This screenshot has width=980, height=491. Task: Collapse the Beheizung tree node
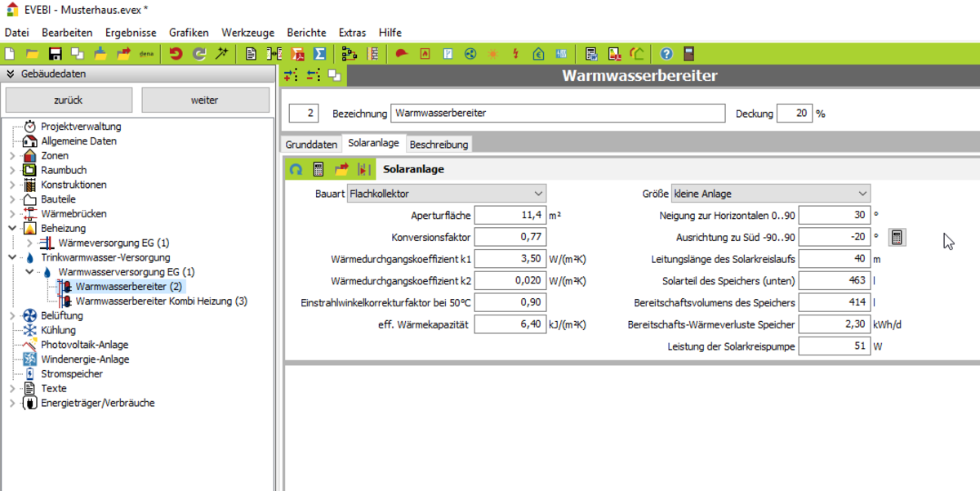pos(12,229)
